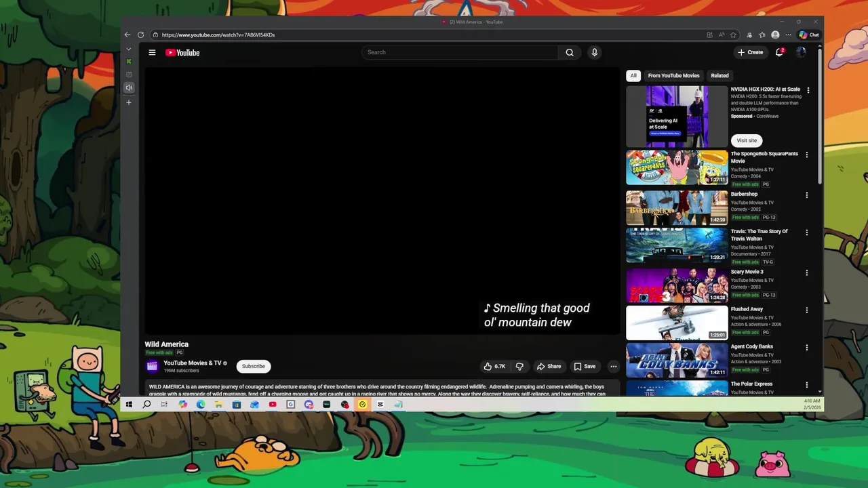Open the browser profile icon

coord(775,35)
